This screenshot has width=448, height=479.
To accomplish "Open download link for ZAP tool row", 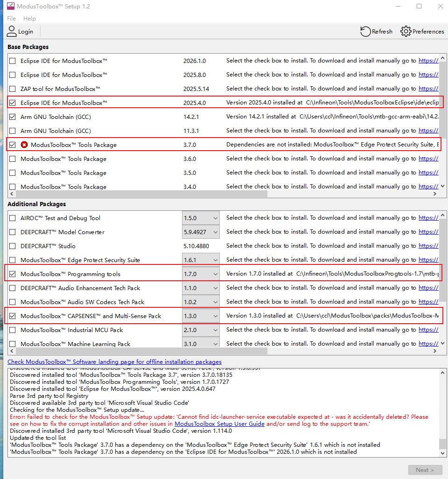I will point(428,89).
